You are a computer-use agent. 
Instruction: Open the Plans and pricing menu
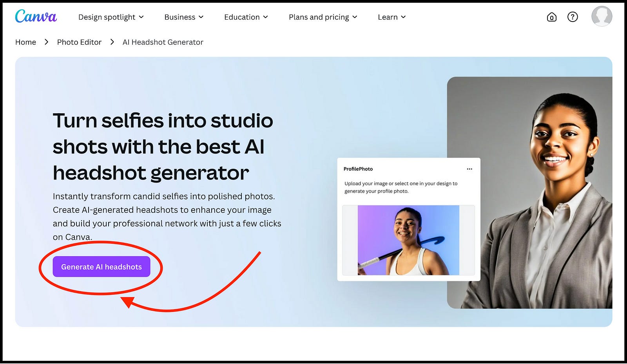323,17
